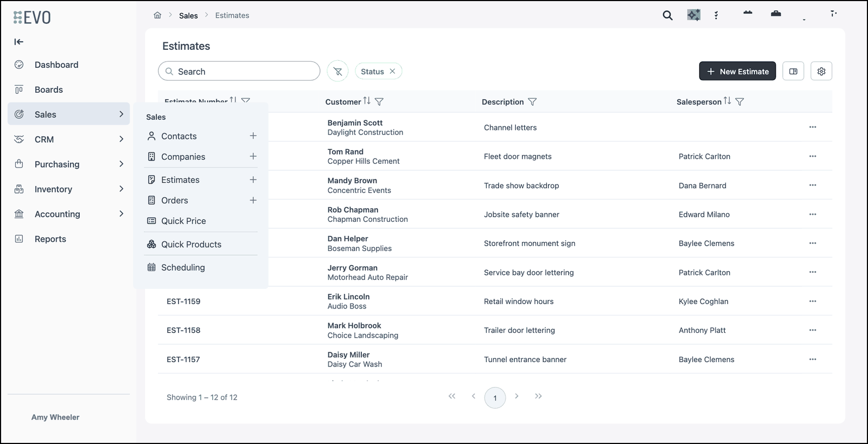Image resolution: width=868 pixels, height=444 pixels.
Task: Open row actions menu for Mandy Brown
Action: click(x=813, y=185)
